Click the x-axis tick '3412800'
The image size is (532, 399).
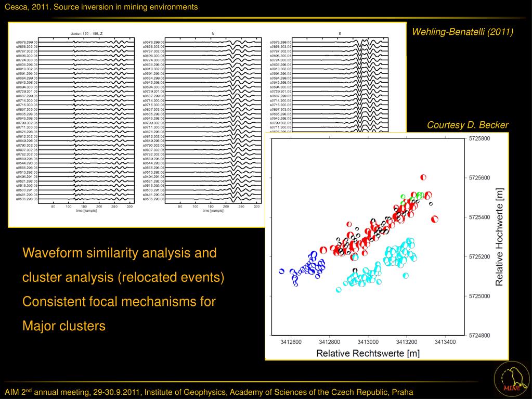coord(329,342)
